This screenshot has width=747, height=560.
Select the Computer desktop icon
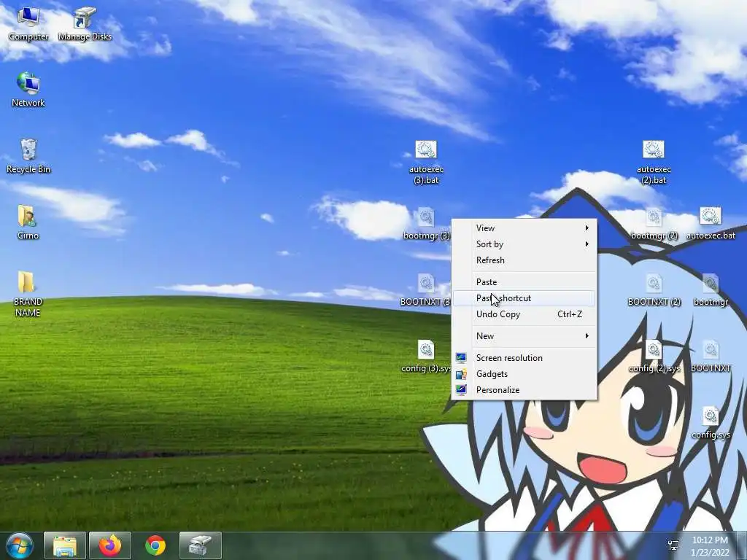pos(28,24)
